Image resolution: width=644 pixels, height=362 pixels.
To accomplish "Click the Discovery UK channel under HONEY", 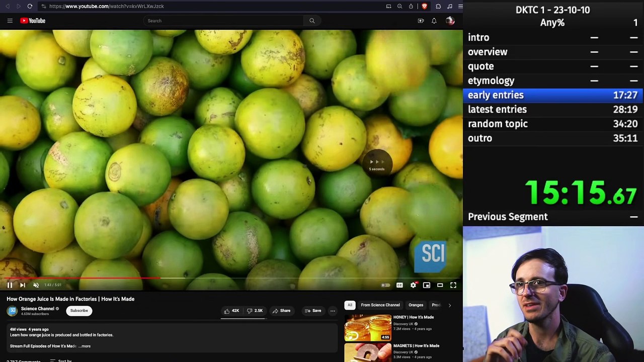I will pyautogui.click(x=405, y=324).
